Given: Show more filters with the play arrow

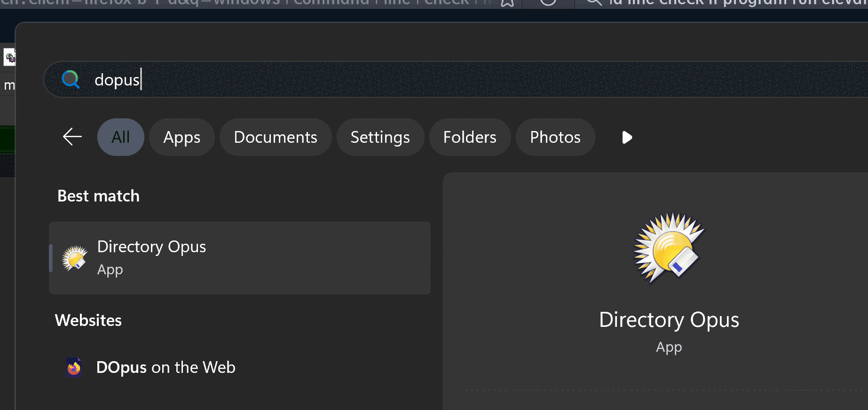Looking at the screenshot, I should click(627, 137).
